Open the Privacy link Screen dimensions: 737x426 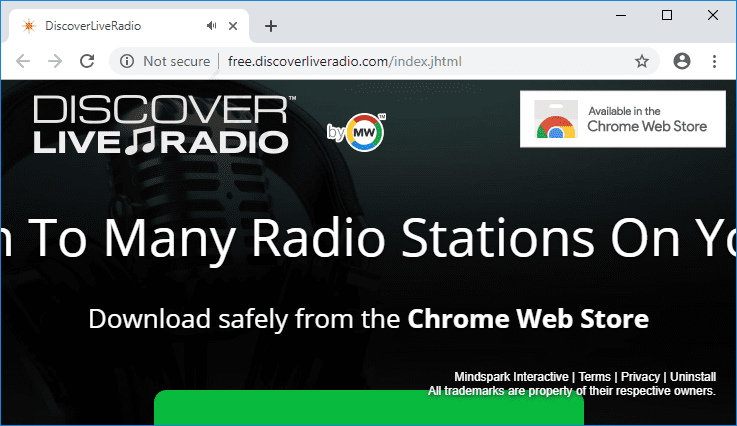pyautogui.click(x=641, y=377)
